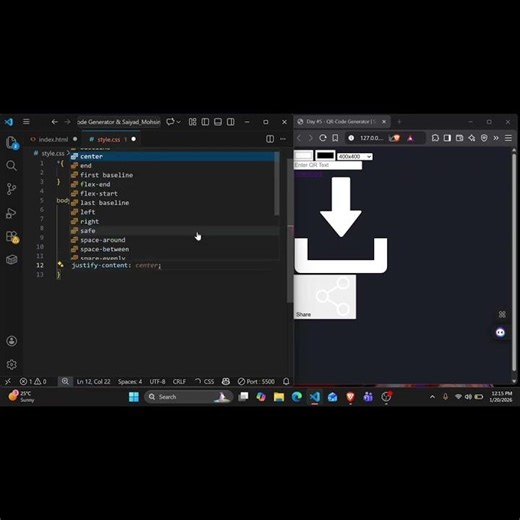Click the cube icon below Extensions in the activity bar
This screenshot has width=520, height=520.
(11, 259)
